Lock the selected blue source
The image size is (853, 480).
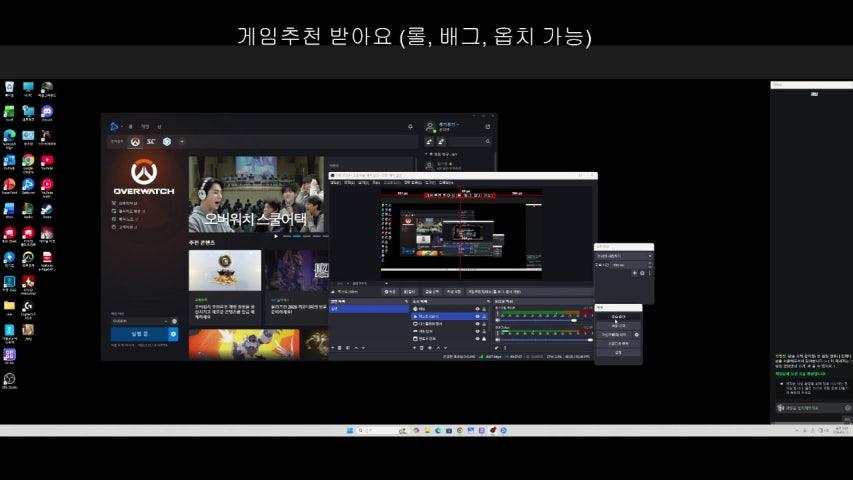484,316
